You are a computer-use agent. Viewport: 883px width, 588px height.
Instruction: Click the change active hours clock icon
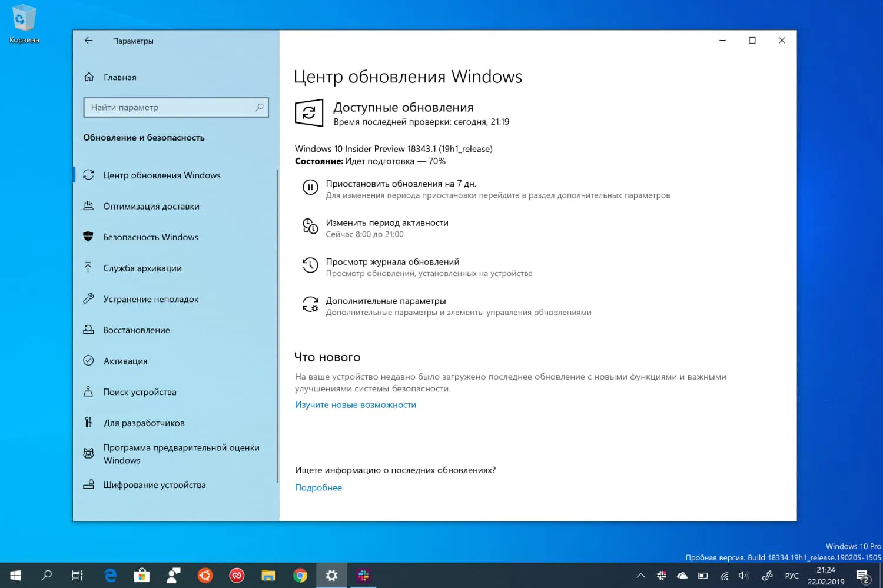click(x=310, y=226)
